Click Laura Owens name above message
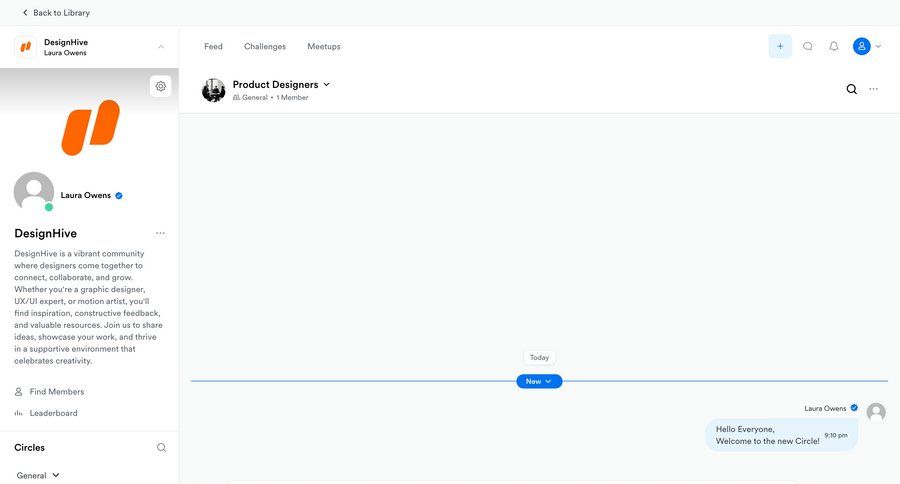 825,408
